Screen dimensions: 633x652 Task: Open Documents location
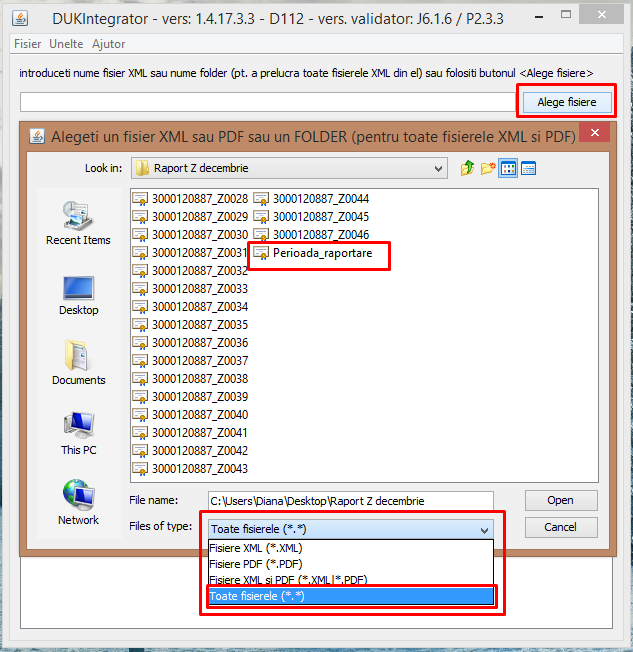[x=78, y=363]
